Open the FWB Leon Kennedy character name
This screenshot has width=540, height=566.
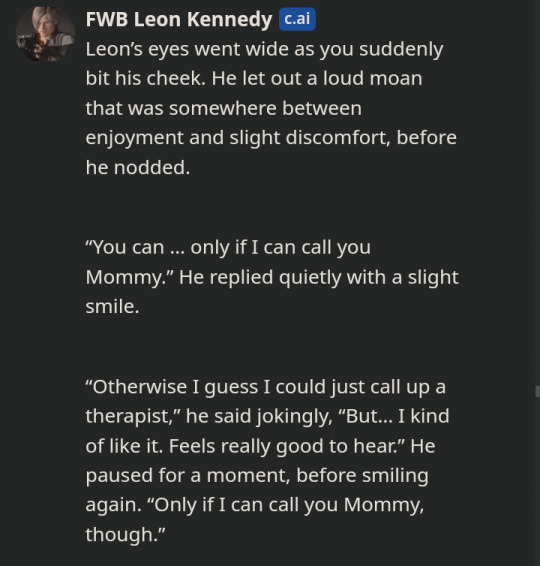tap(179, 19)
